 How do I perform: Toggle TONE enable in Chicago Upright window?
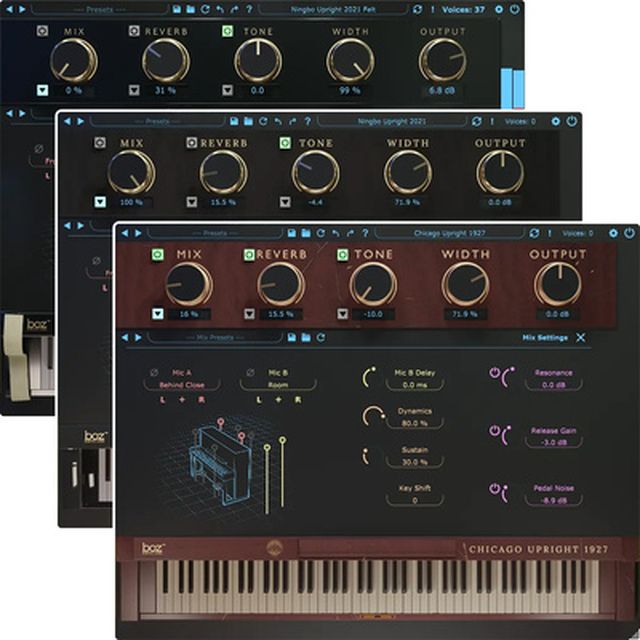click(x=343, y=255)
